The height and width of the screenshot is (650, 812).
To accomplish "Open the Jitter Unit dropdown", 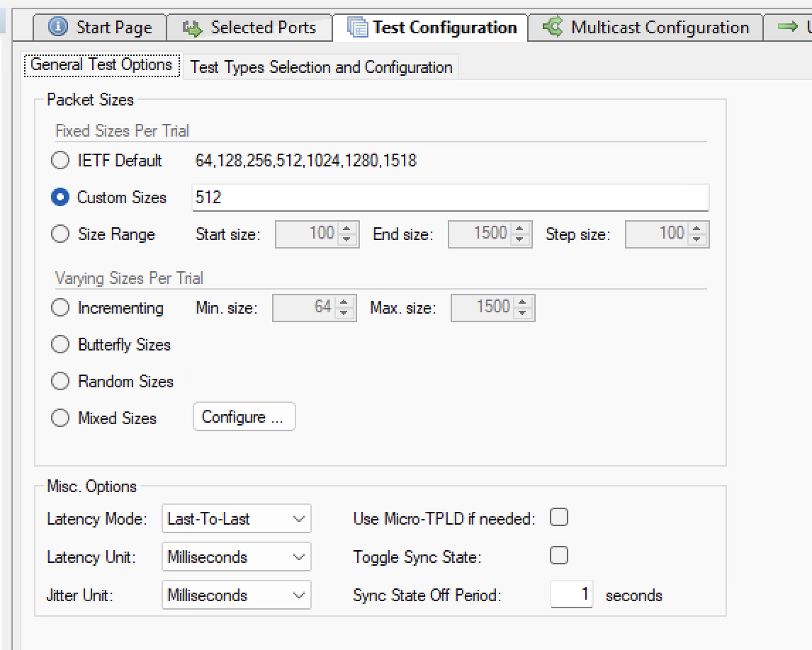I will pyautogui.click(x=236, y=595).
